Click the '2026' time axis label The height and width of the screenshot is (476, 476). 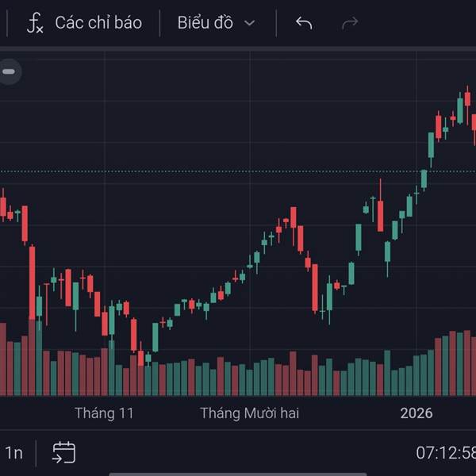pyautogui.click(x=416, y=413)
